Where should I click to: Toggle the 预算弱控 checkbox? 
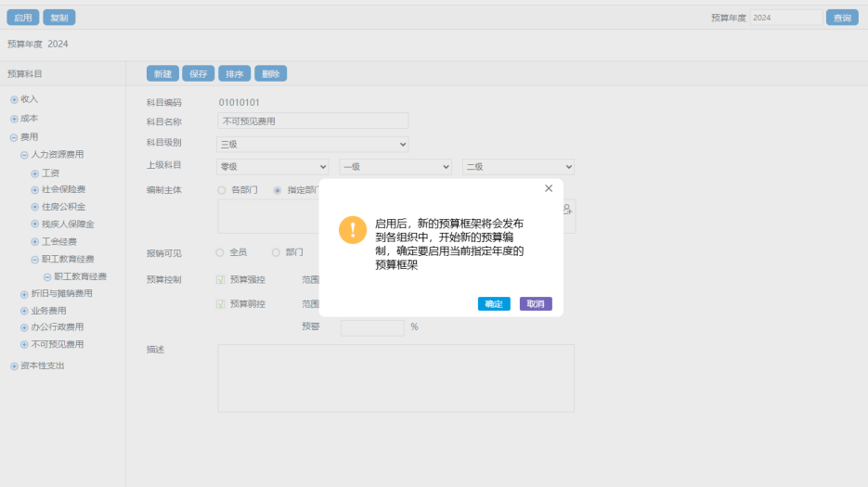coord(221,303)
